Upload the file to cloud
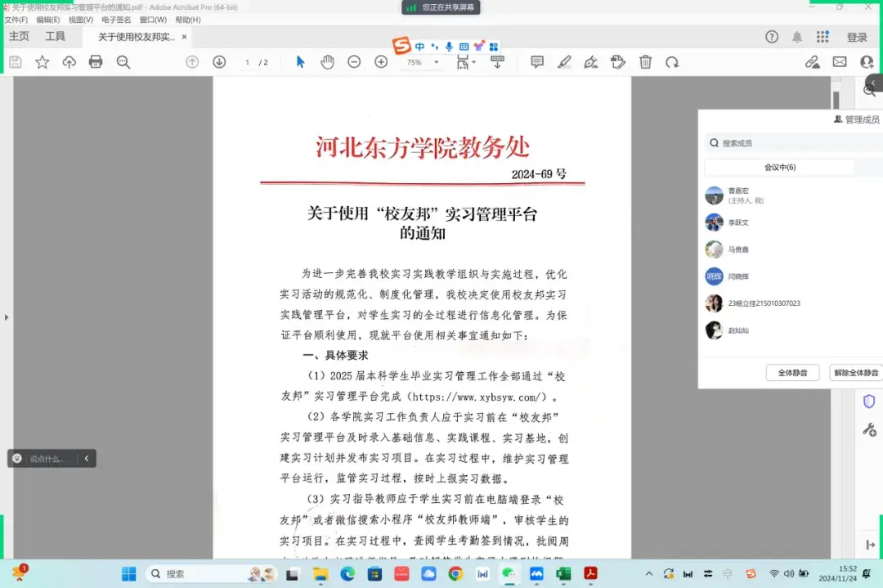Image resolution: width=883 pixels, height=588 pixels. click(69, 62)
